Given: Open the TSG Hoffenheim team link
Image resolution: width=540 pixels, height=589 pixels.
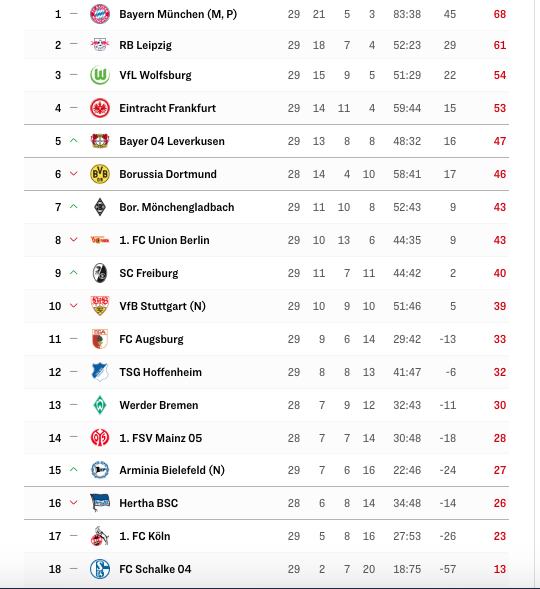Looking at the screenshot, I should [161, 372].
